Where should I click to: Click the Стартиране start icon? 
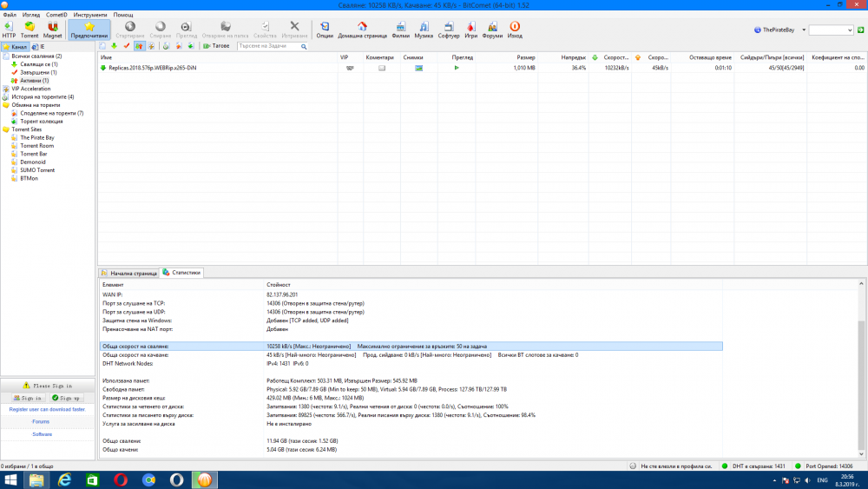click(130, 30)
